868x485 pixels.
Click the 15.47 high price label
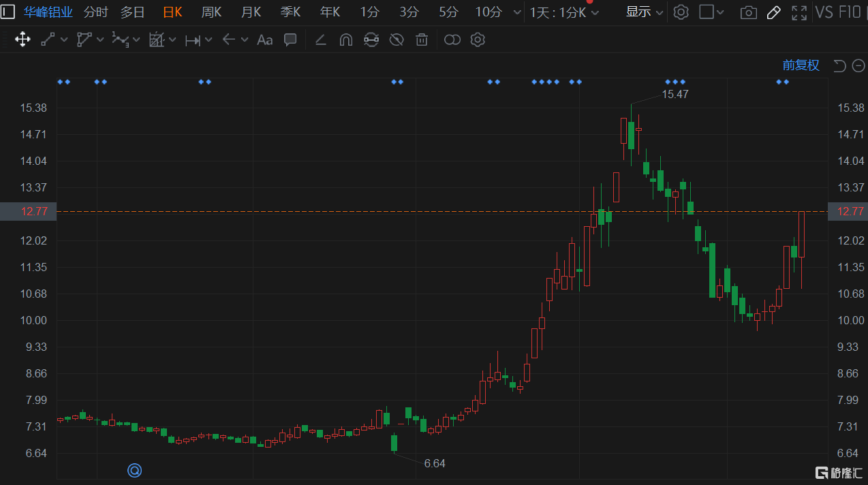(x=675, y=94)
